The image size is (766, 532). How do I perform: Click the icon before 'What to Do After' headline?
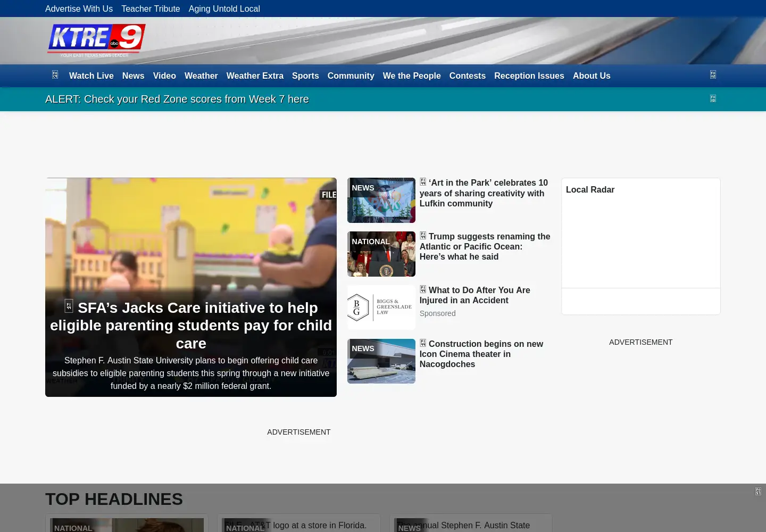[x=423, y=289]
